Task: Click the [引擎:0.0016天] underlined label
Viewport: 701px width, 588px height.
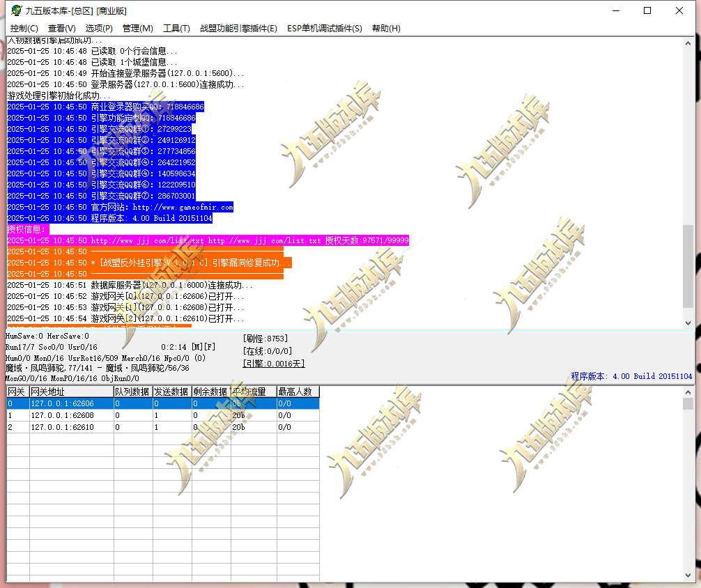Action: click(x=274, y=364)
